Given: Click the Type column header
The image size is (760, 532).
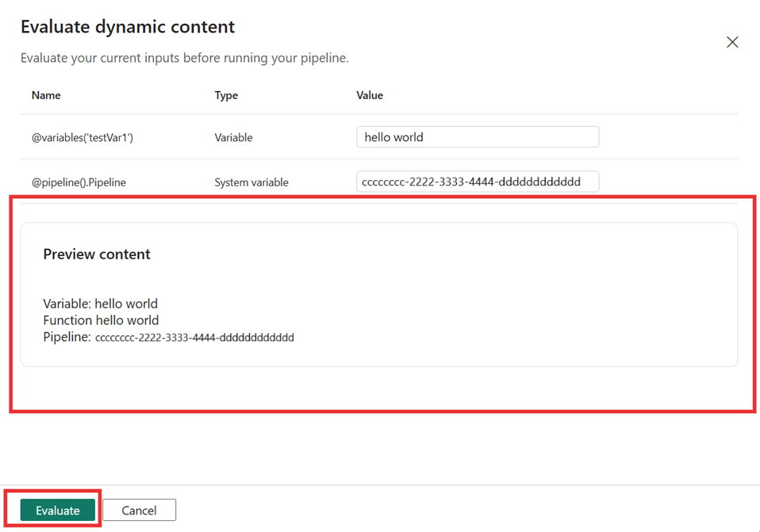Looking at the screenshot, I should [x=226, y=95].
